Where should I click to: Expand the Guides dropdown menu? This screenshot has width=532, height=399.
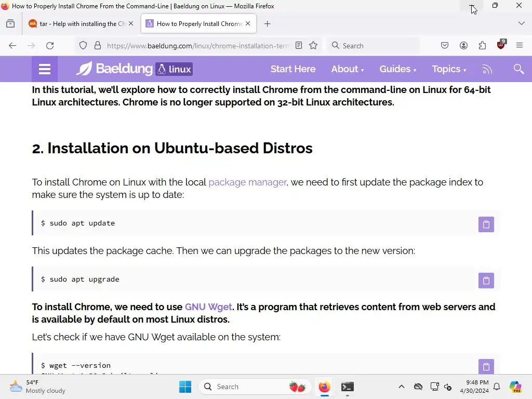[x=397, y=69]
